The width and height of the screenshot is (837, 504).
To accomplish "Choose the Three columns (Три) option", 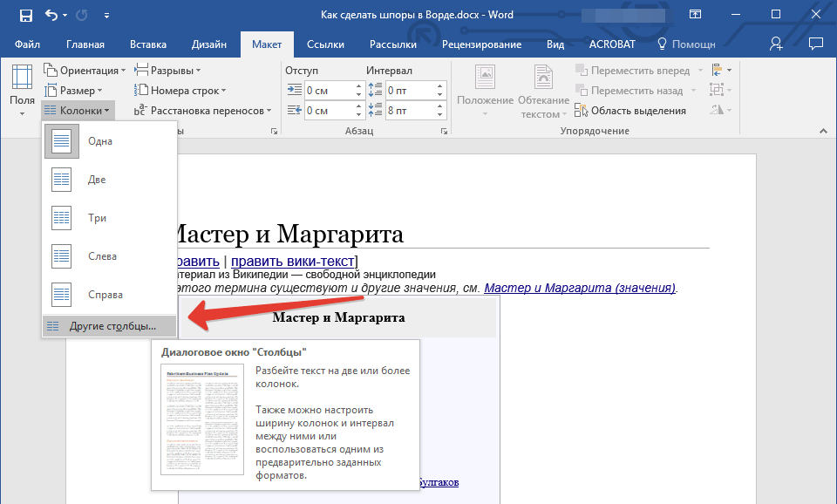I will coord(96,218).
